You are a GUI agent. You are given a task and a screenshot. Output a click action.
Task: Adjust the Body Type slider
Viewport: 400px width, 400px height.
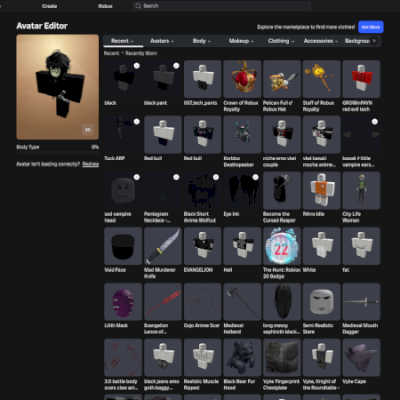58,152
